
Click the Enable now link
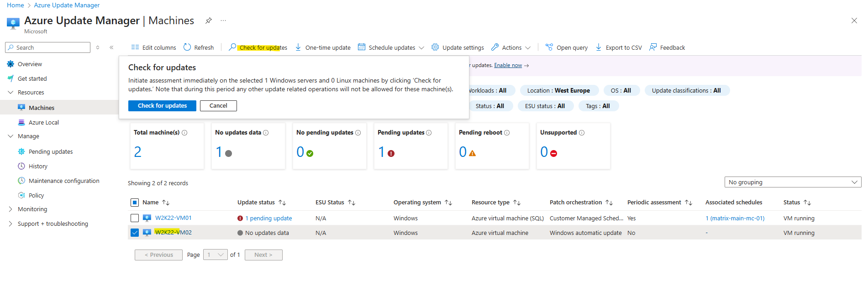point(508,65)
